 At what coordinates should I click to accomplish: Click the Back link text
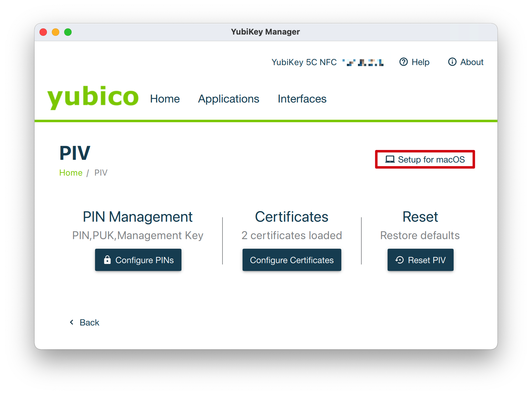(x=89, y=322)
